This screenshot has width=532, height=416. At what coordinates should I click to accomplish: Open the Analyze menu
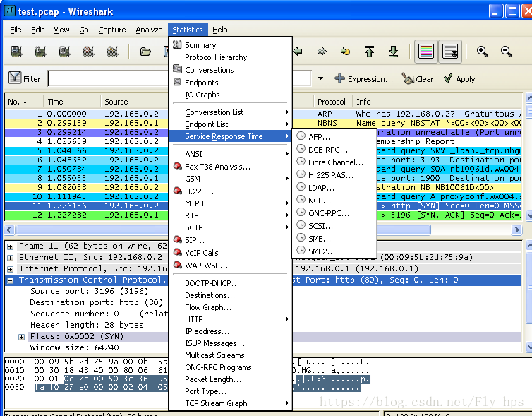[149, 30]
